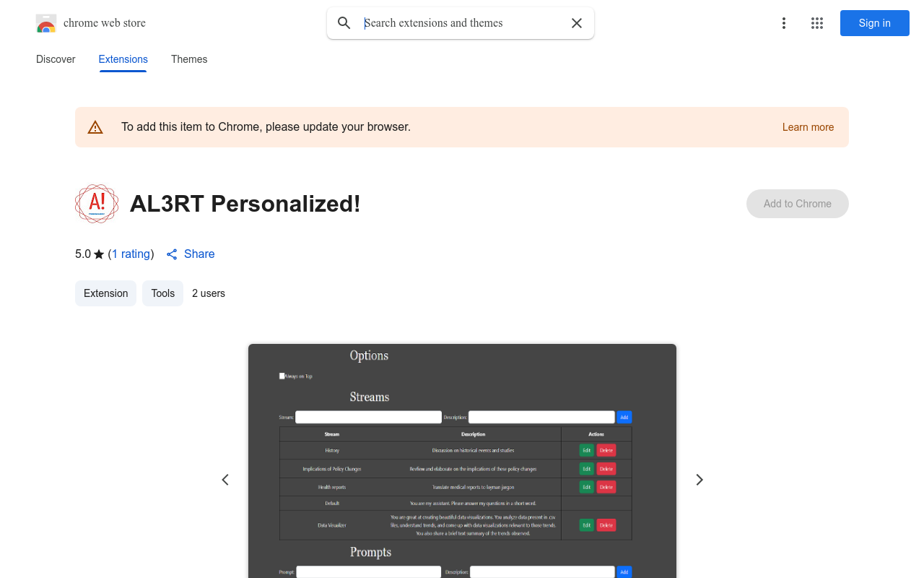
Task: Click the Sign in button
Action: coord(875,23)
